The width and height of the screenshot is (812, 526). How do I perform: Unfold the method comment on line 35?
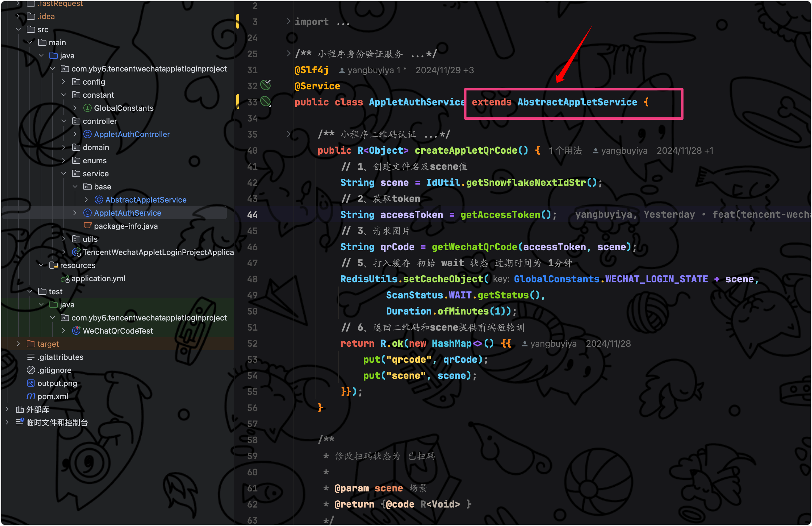click(288, 134)
